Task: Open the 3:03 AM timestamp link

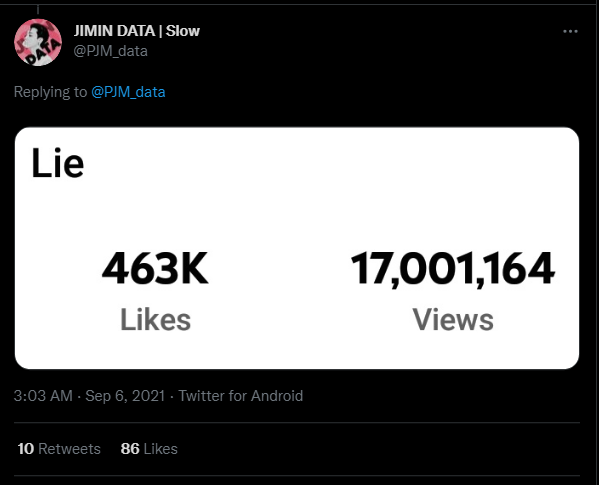Action: [x=43, y=396]
